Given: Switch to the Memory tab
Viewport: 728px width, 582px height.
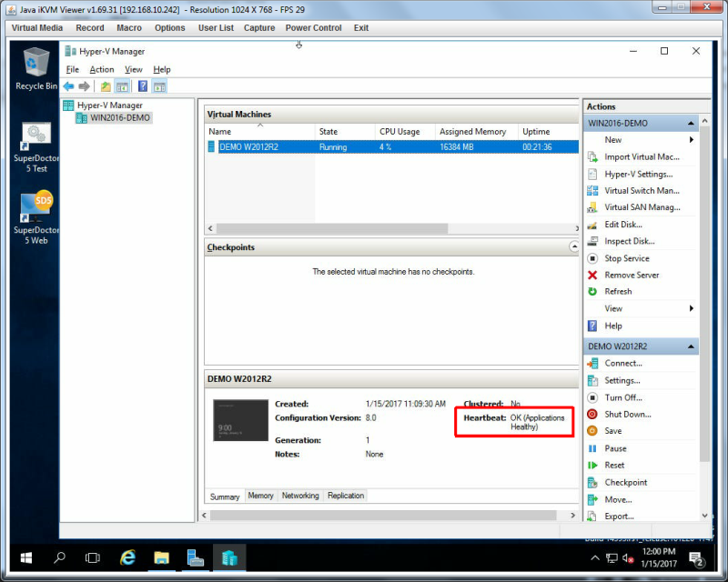Looking at the screenshot, I should coord(260,496).
